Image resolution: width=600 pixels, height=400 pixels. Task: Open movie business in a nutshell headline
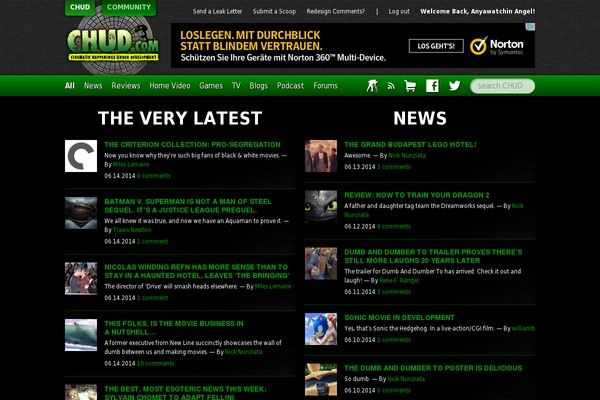[x=174, y=328]
